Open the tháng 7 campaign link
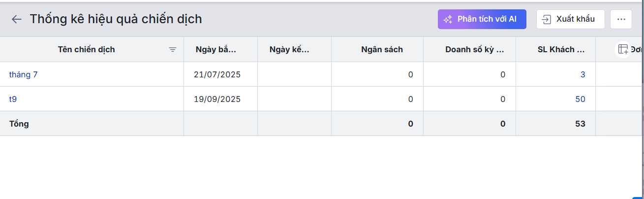 tap(23, 74)
